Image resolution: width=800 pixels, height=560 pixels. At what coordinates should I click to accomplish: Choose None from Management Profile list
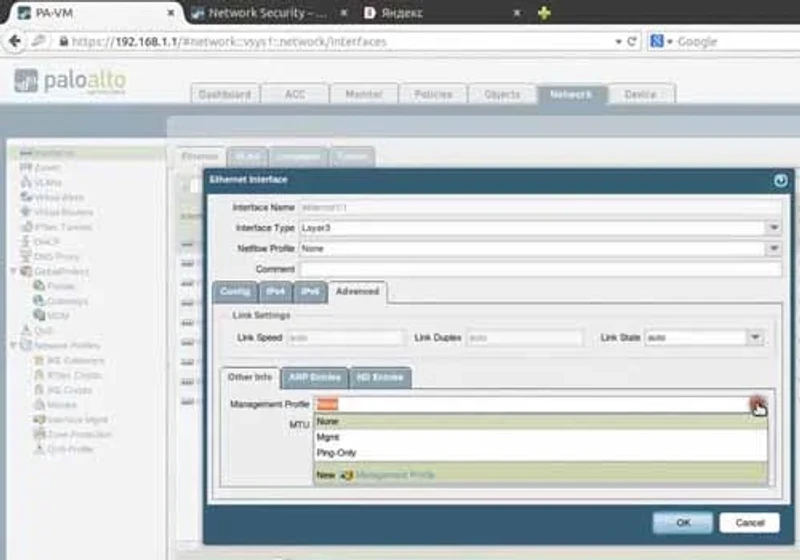540,421
